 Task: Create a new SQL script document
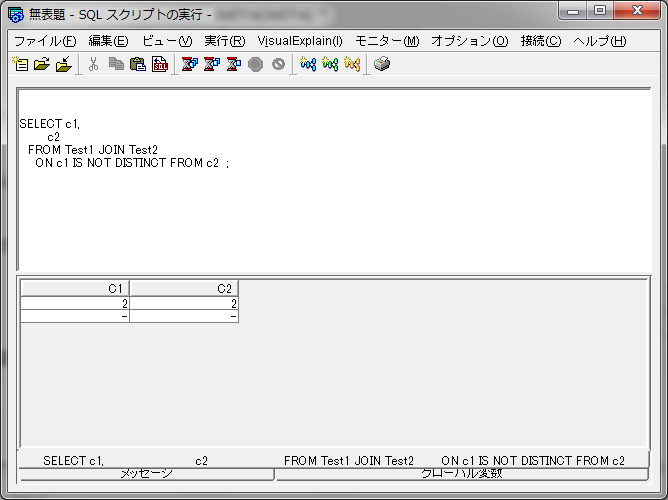click(20, 64)
